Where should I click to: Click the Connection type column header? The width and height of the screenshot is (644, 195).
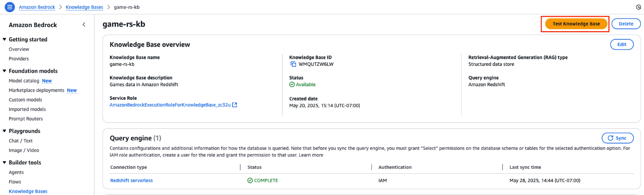coord(128,167)
